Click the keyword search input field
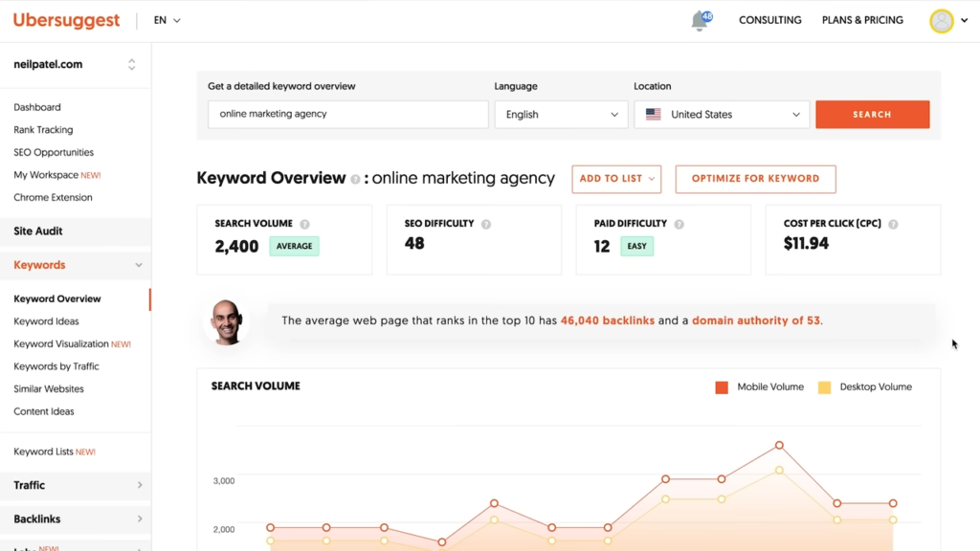Image resolution: width=980 pixels, height=551 pixels. [347, 115]
